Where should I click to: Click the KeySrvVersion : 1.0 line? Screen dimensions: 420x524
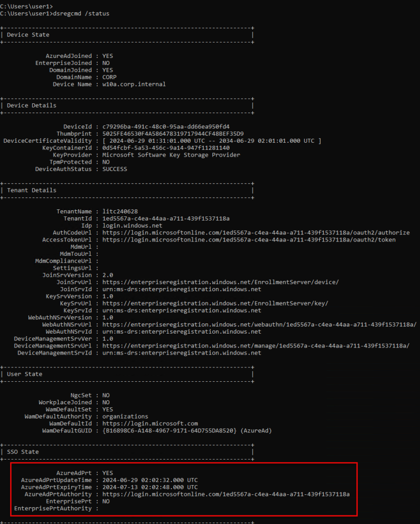tap(79, 296)
